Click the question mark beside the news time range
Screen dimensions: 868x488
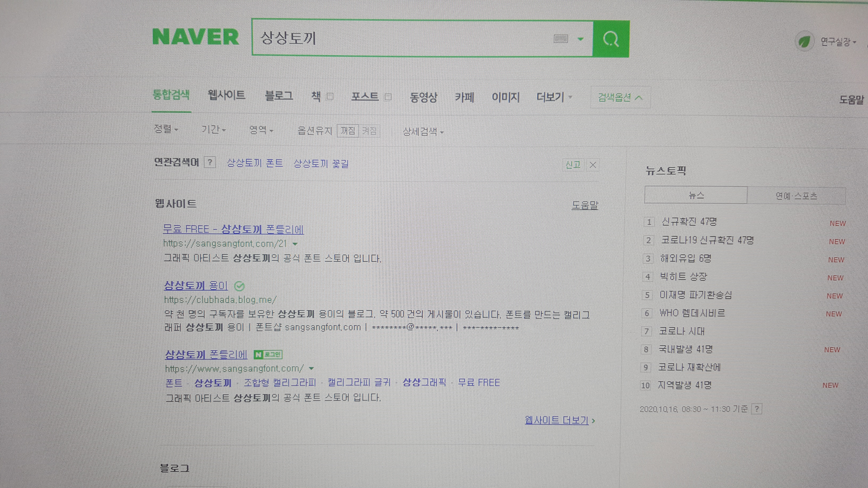(757, 409)
